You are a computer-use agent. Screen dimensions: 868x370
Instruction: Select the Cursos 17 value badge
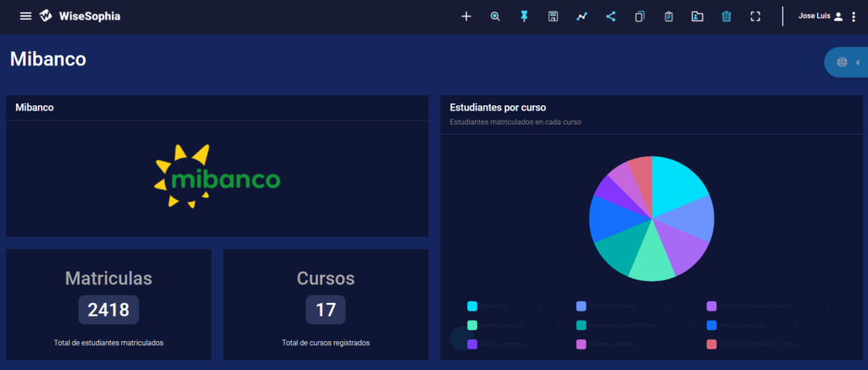[x=325, y=310]
